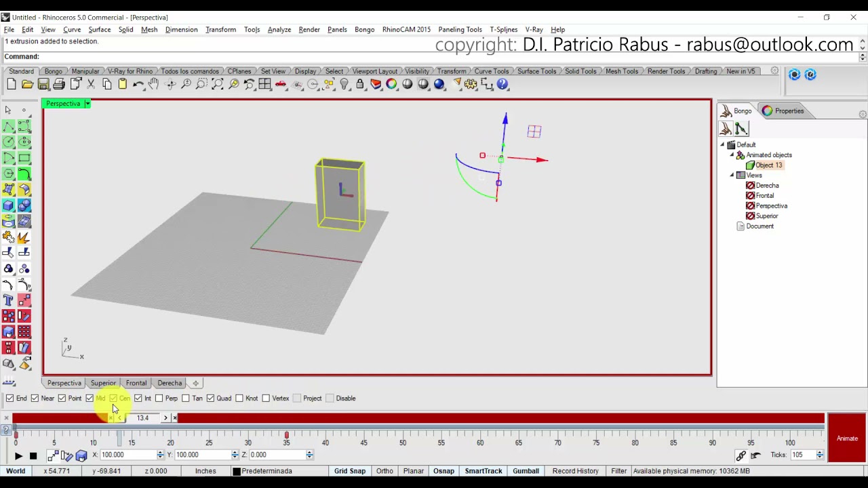
Task: Click the timeline help question mark icon
Action: tap(6, 430)
